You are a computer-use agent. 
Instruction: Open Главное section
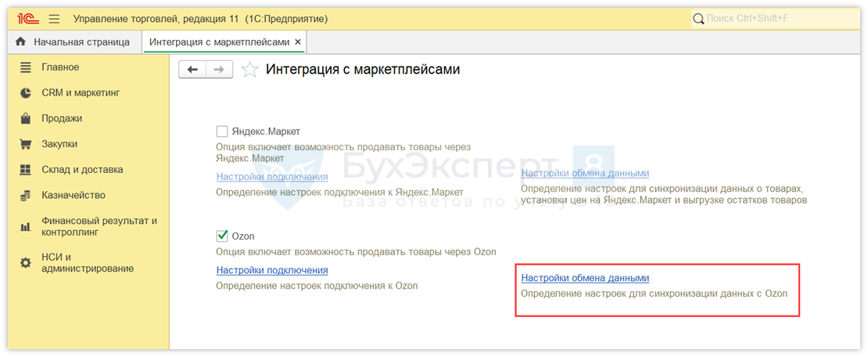(x=60, y=67)
